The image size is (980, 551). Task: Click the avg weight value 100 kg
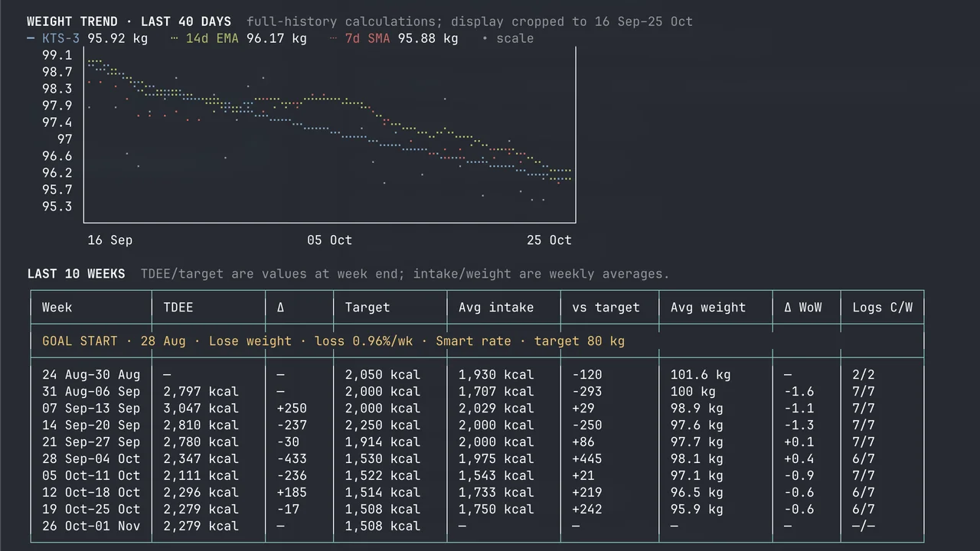693,392
